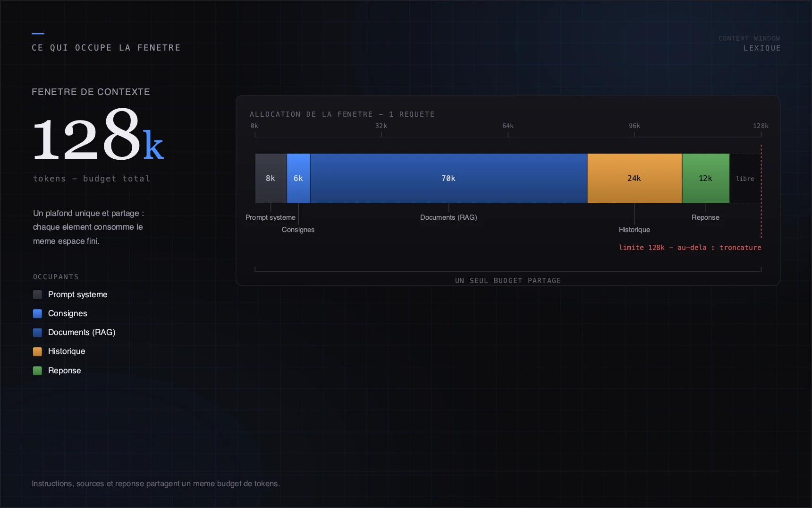
Task: Click the footer sentence about 'budget de tokens'
Action: [156, 483]
